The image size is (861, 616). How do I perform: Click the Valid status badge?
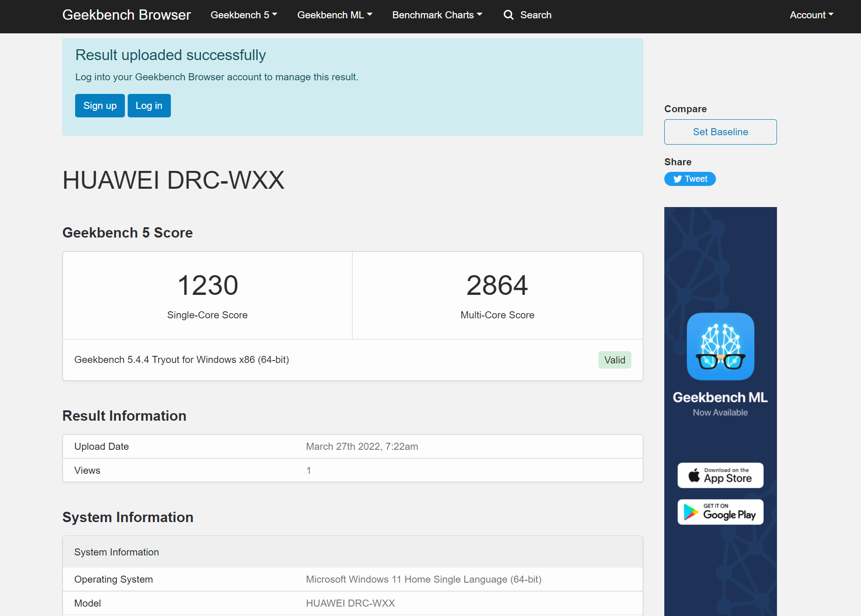[615, 360]
